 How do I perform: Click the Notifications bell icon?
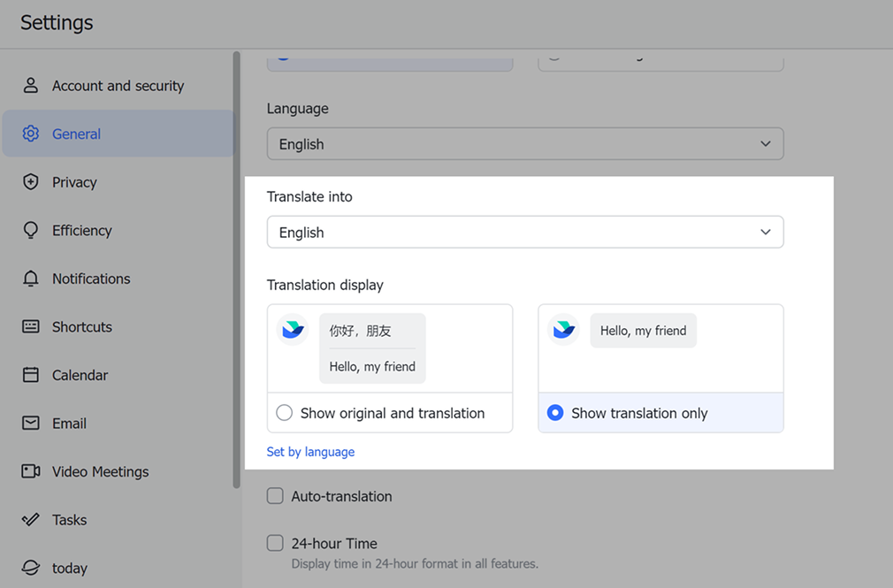point(31,279)
